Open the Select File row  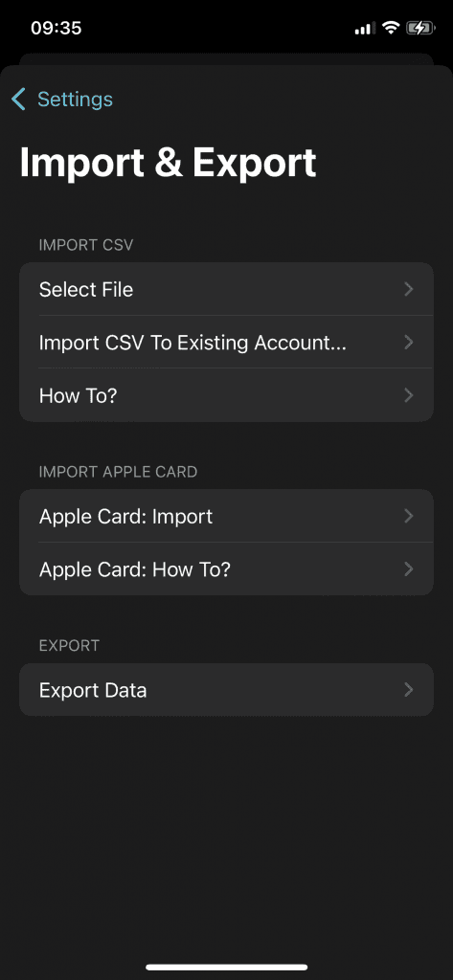(226, 289)
